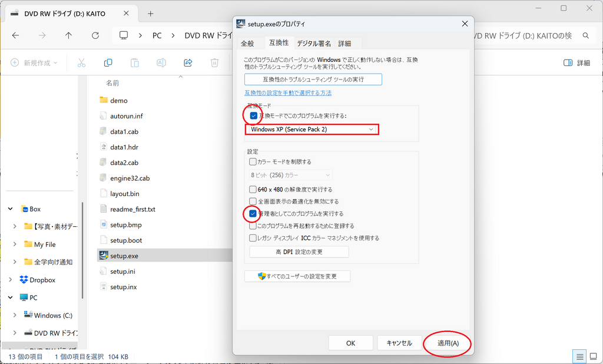Refresh the Explorer folder view

95,35
